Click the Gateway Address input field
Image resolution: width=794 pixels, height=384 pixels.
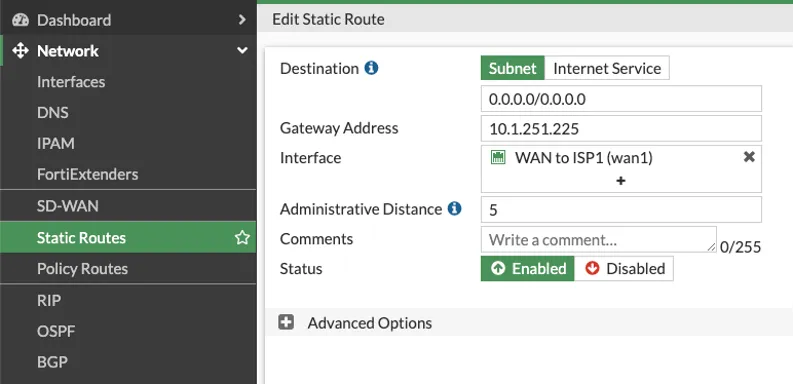click(621, 129)
